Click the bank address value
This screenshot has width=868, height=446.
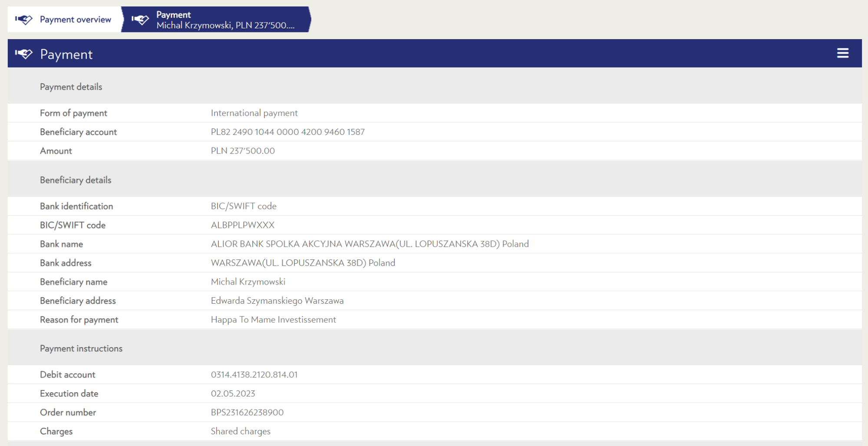click(x=303, y=263)
